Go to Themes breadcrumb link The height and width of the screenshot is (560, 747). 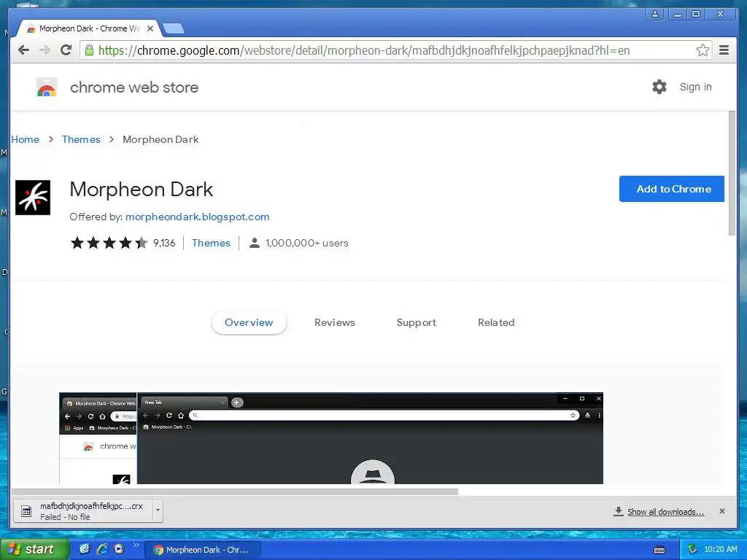81,139
